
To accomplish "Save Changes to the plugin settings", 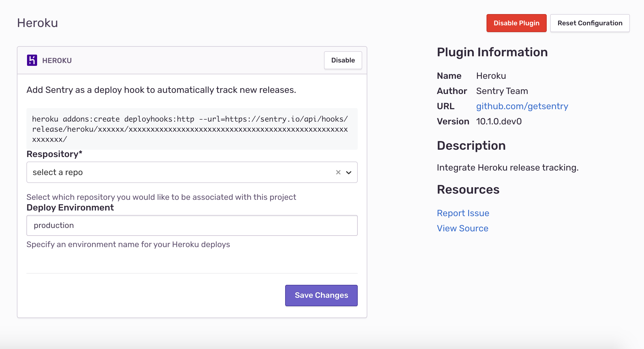I will pos(321,295).
